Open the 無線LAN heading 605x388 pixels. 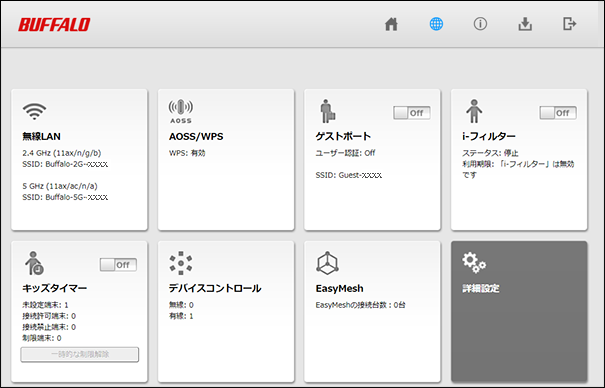point(41,137)
